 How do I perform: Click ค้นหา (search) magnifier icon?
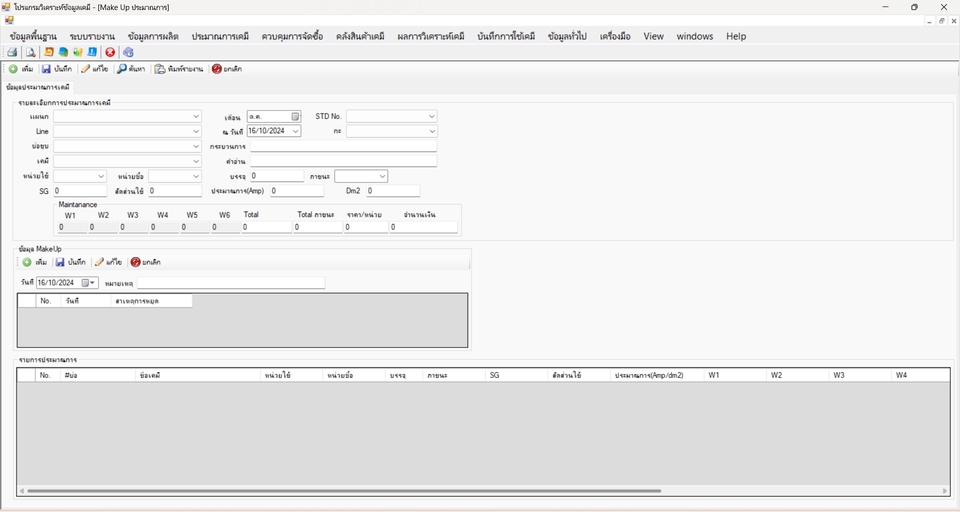coord(122,69)
